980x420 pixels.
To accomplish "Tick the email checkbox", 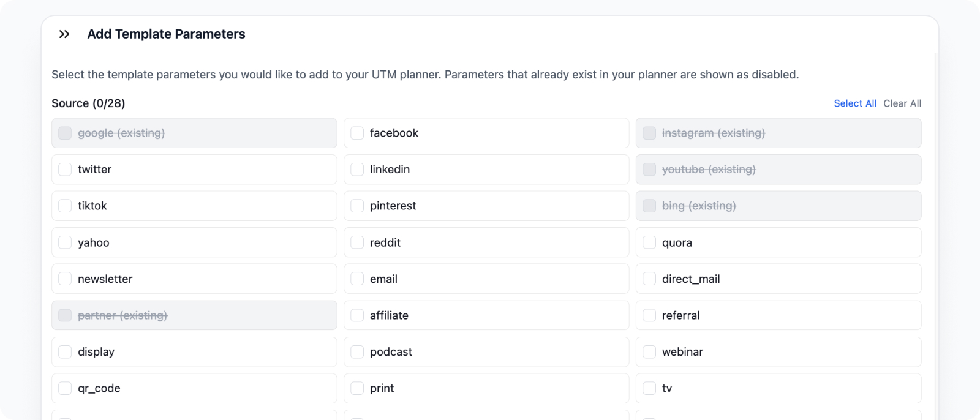I will click(x=357, y=279).
